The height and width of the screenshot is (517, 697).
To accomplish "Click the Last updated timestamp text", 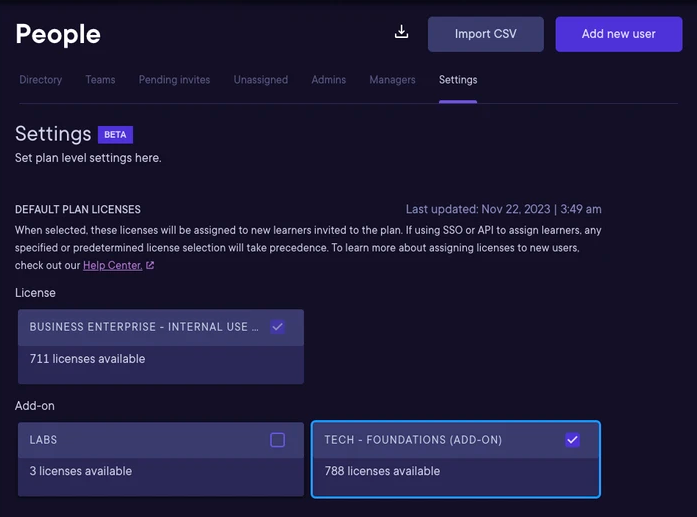I will click(x=504, y=209).
